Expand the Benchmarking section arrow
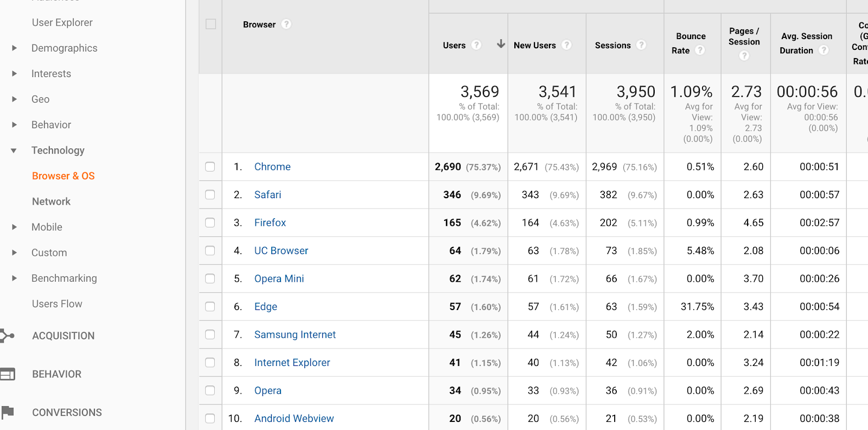The width and height of the screenshot is (868, 430). click(x=14, y=278)
